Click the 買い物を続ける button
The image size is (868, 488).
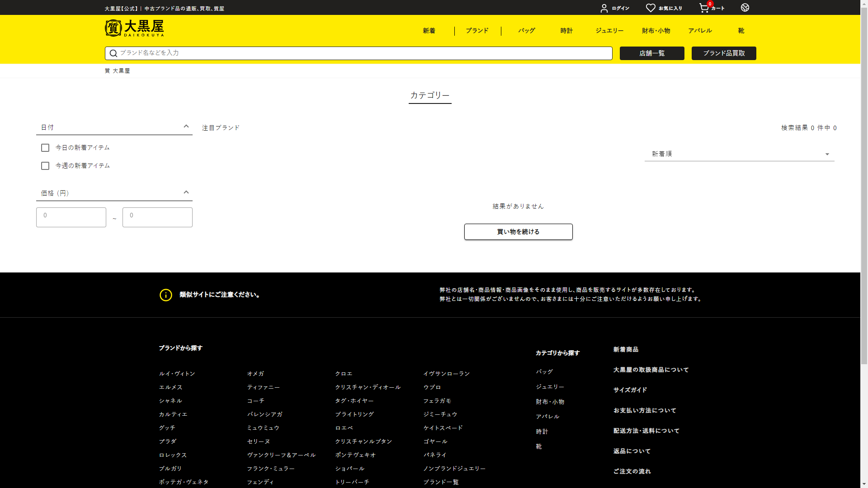(x=518, y=232)
